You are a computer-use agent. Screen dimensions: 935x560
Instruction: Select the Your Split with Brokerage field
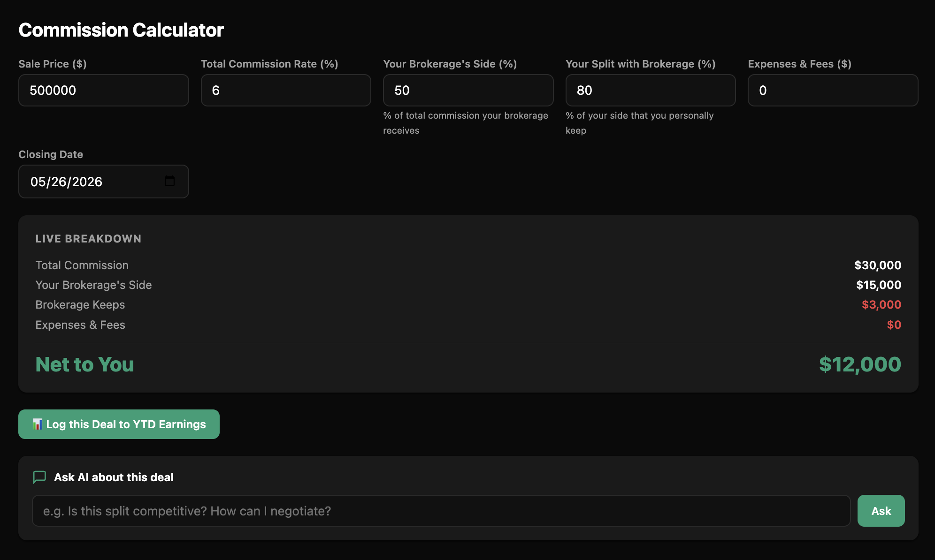point(651,90)
